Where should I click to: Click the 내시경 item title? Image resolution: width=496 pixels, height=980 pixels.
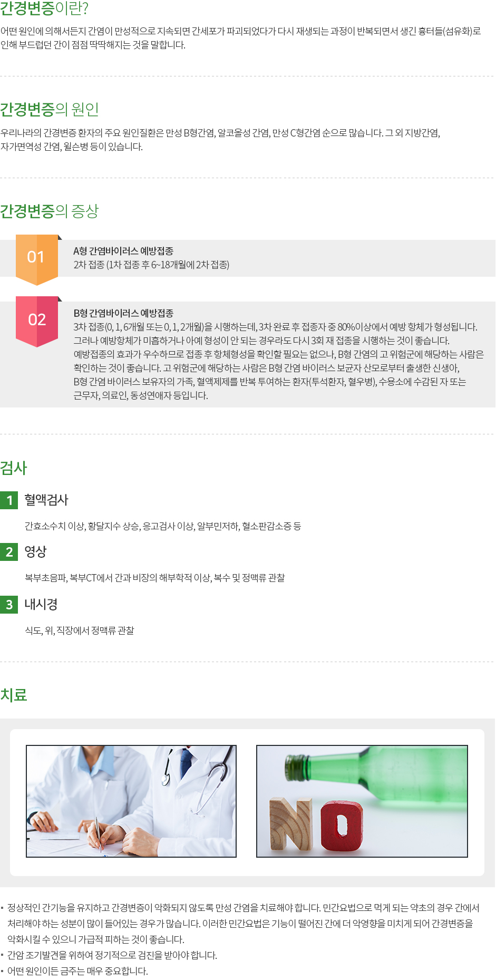pos(41,604)
